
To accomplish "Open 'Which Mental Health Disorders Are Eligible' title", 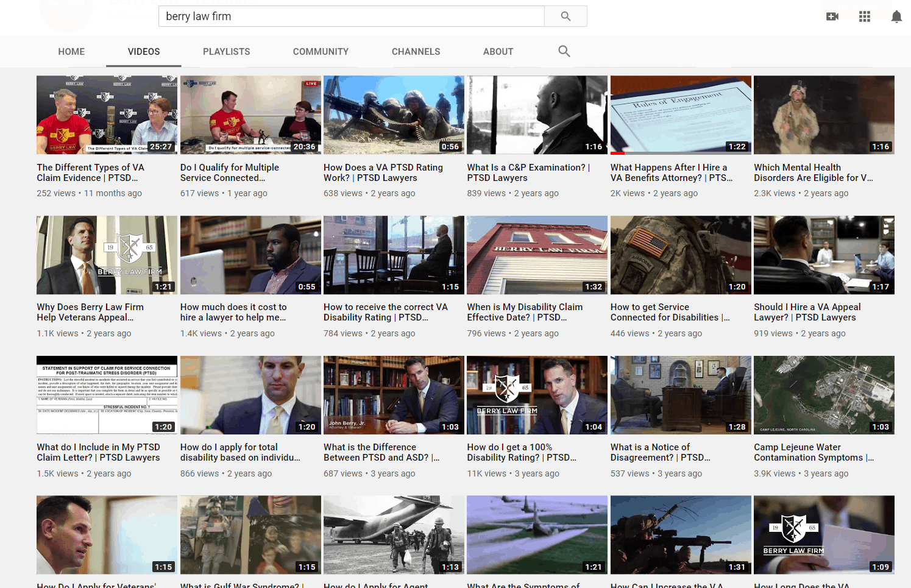I will tap(814, 172).
